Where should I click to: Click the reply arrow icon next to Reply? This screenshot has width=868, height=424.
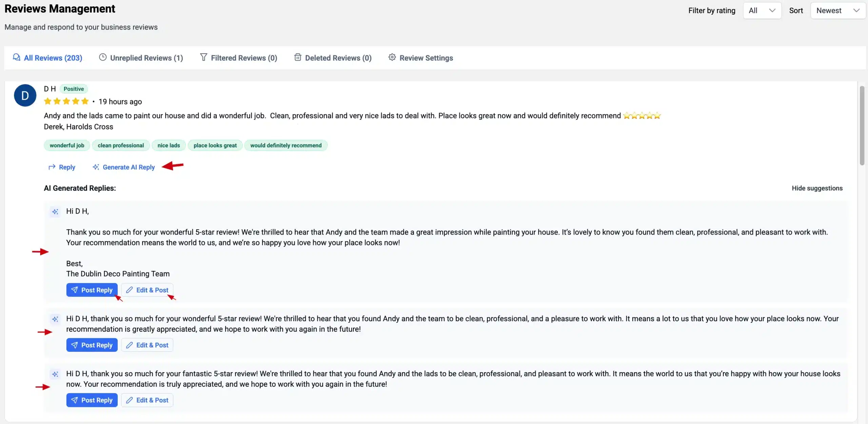click(52, 167)
